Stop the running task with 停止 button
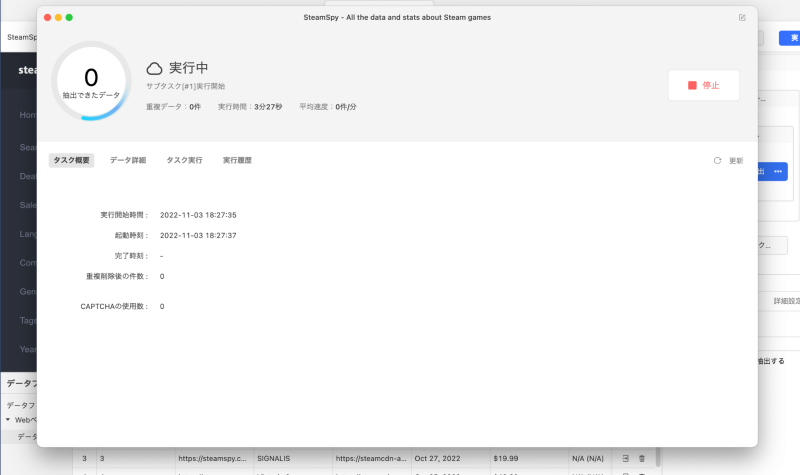The width and height of the screenshot is (800, 475). 704,85
